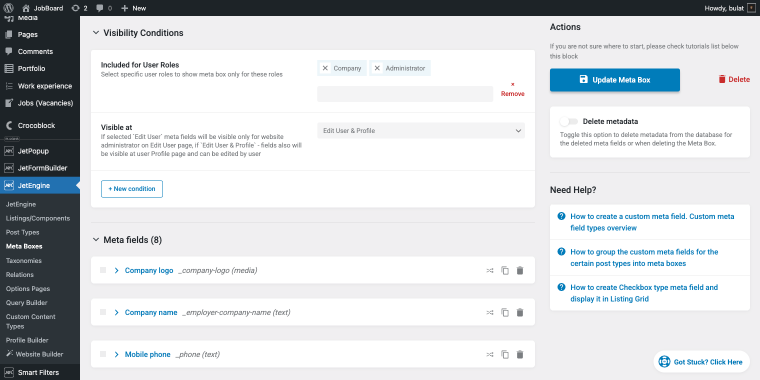Expand the Company logo meta field
Screen dimensions: 760x380
pos(116,270)
